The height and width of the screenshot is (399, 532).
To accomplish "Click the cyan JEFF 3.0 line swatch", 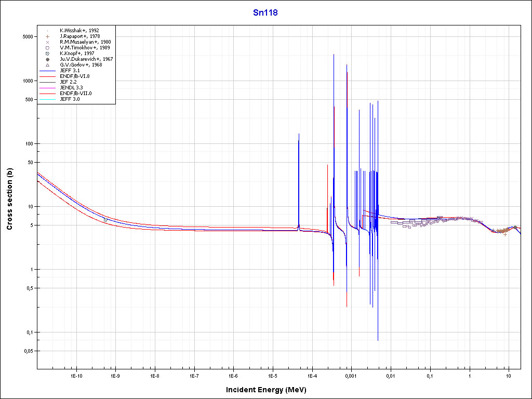I will pyautogui.click(x=47, y=99).
